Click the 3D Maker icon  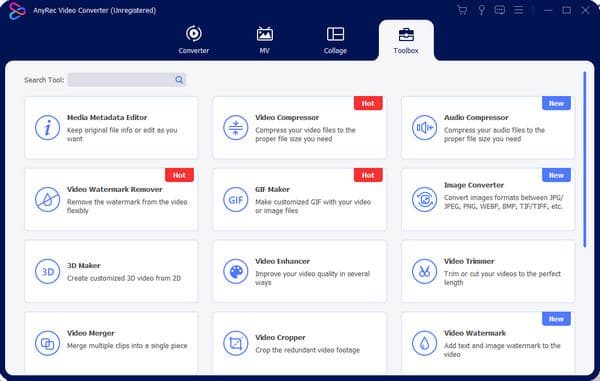[47, 271]
